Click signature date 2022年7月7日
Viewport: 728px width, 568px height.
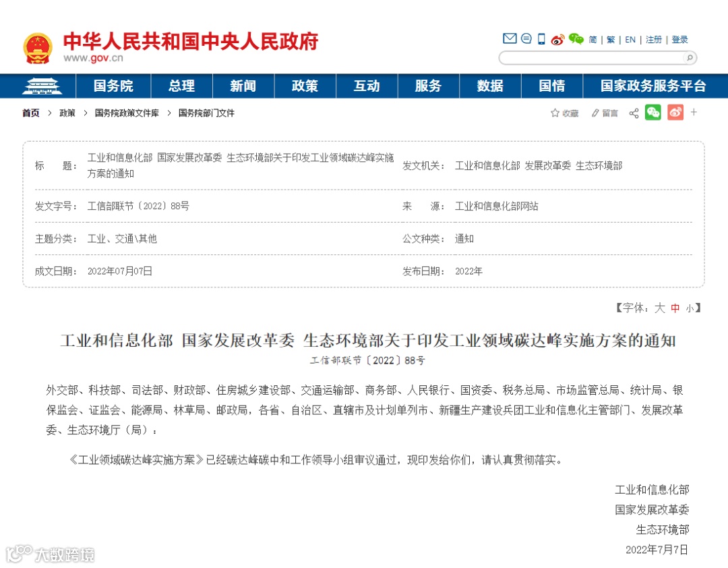[657, 550]
